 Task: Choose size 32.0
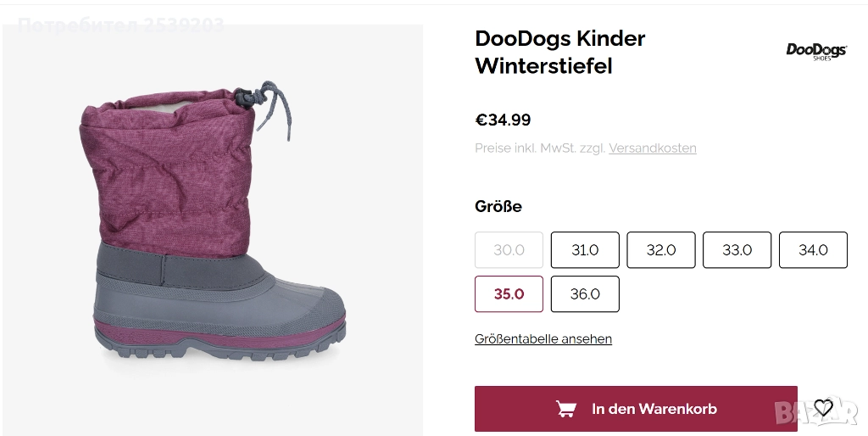(661, 250)
